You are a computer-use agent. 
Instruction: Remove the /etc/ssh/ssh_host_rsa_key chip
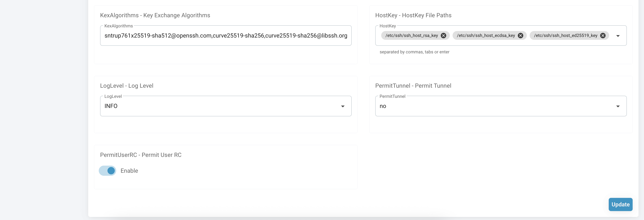coord(443,36)
